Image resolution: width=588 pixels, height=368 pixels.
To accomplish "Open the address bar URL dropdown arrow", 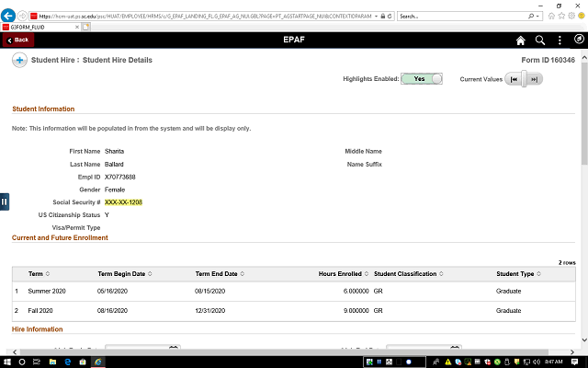I will pyautogui.click(x=376, y=17).
